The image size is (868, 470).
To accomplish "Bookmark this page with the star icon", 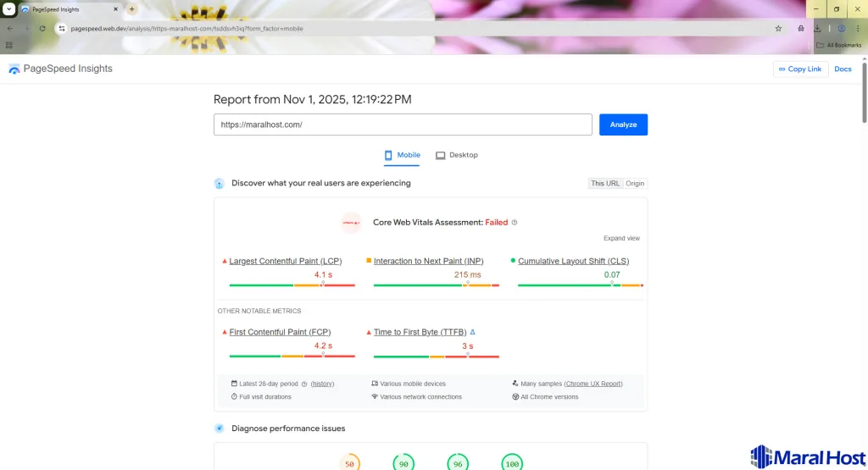I will point(778,28).
